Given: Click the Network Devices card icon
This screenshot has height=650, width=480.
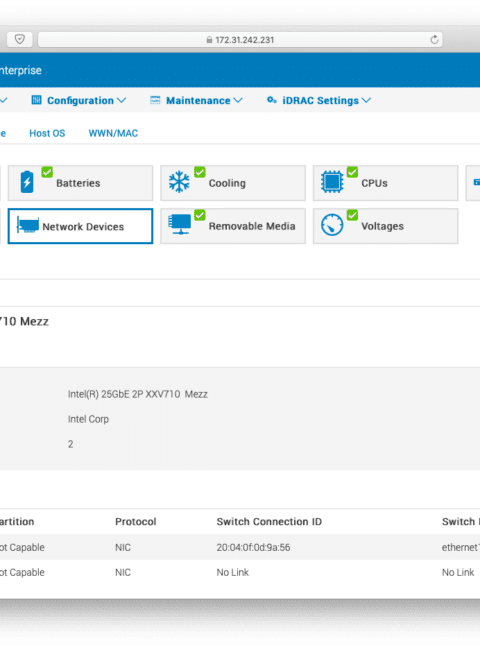Looking at the screenshot, I should point(27,226).
